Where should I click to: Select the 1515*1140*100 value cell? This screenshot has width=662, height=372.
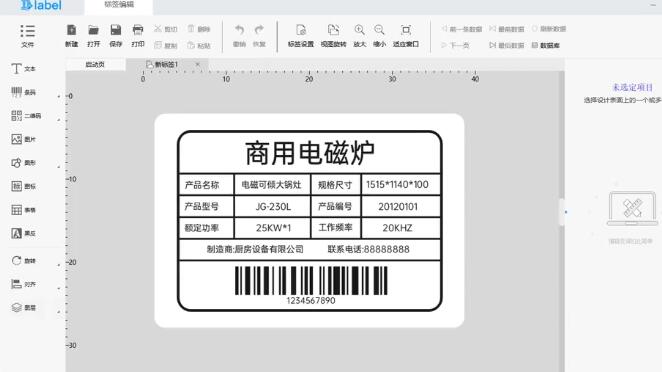(x=397, y=185)
